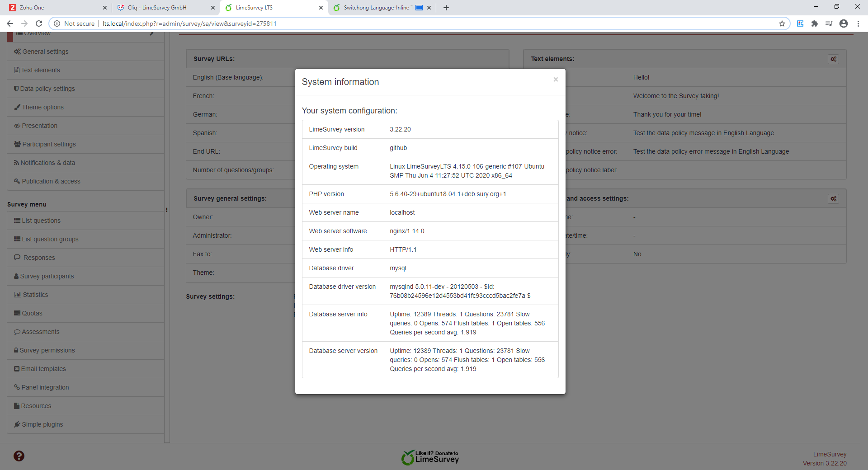Click the access settings panel gear icon
The width and height of the screenshot is (868, 470).
(x=834, y=199)
